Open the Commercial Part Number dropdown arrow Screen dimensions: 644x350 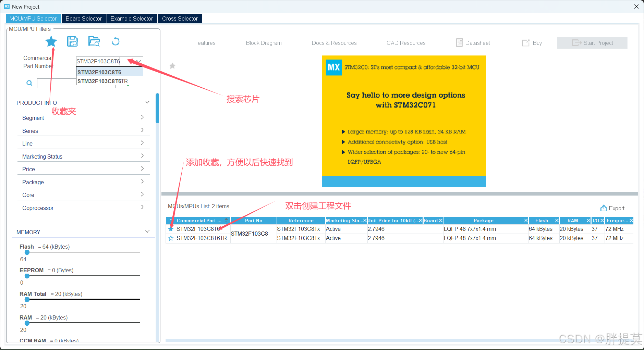pyautogui.click(x=139, y=61)
